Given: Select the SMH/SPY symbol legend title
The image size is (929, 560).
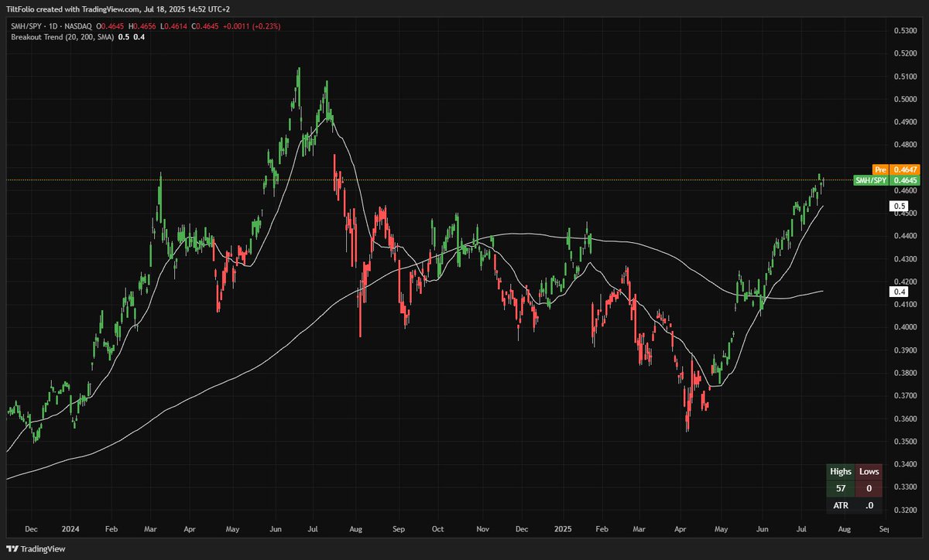Looking at the screenshot, I should 52,26.
